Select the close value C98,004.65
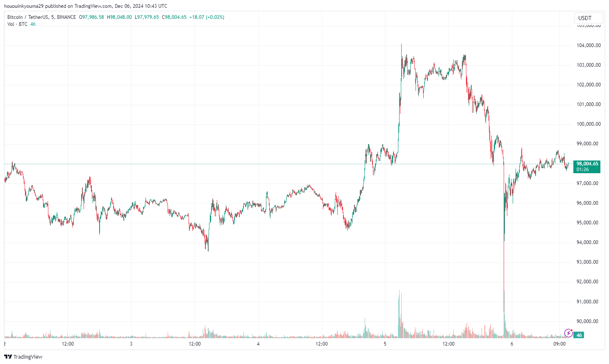Image resolution: width=609 pixels, height=364 pixels. pos(174,17)
